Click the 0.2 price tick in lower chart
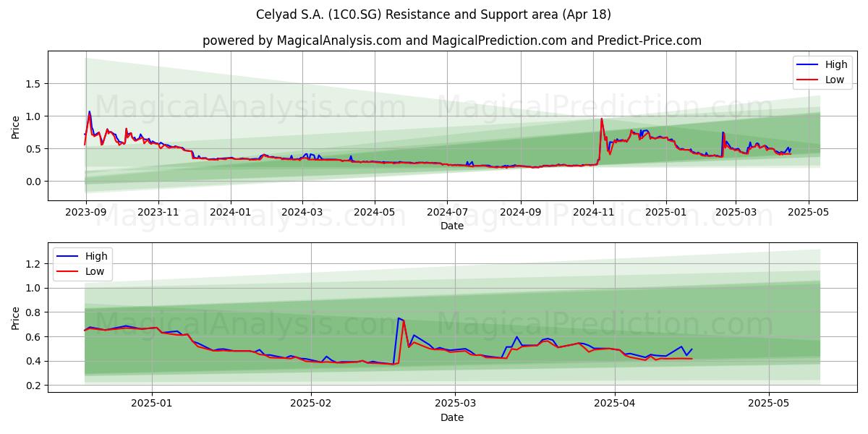The height and width of the screenshot is (434, 868). pos(35,386)
